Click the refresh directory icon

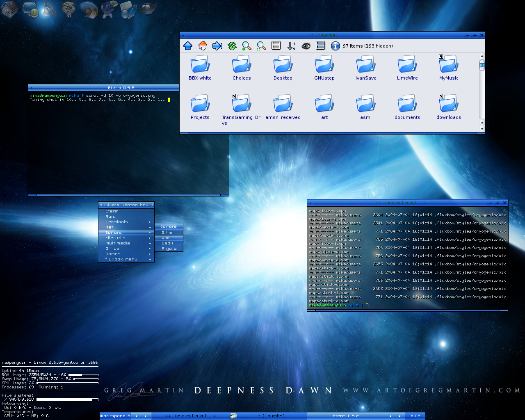(x=232, y=46)
